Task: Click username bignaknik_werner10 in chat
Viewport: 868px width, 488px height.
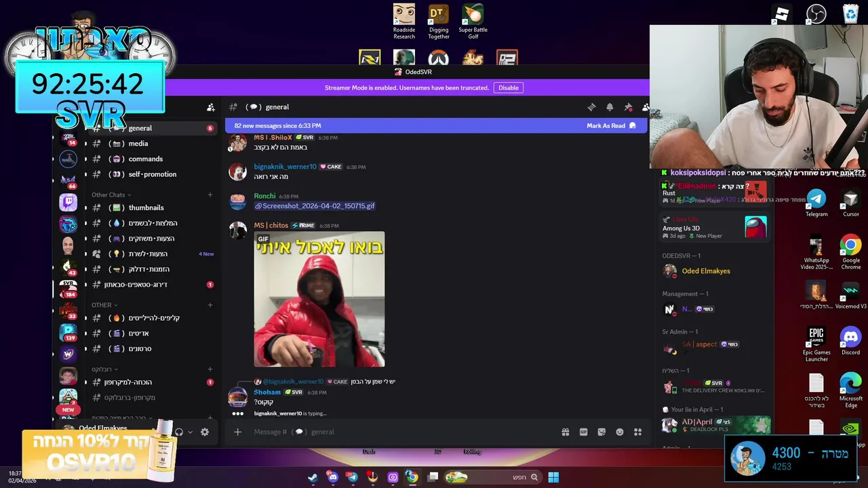Action: pyautogui.click(x=285, y=167)
